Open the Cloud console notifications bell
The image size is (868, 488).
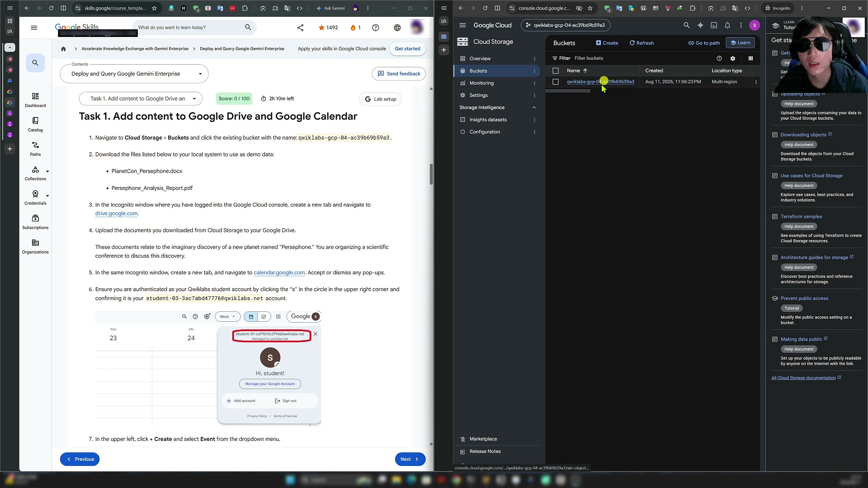tap(727, 25)
